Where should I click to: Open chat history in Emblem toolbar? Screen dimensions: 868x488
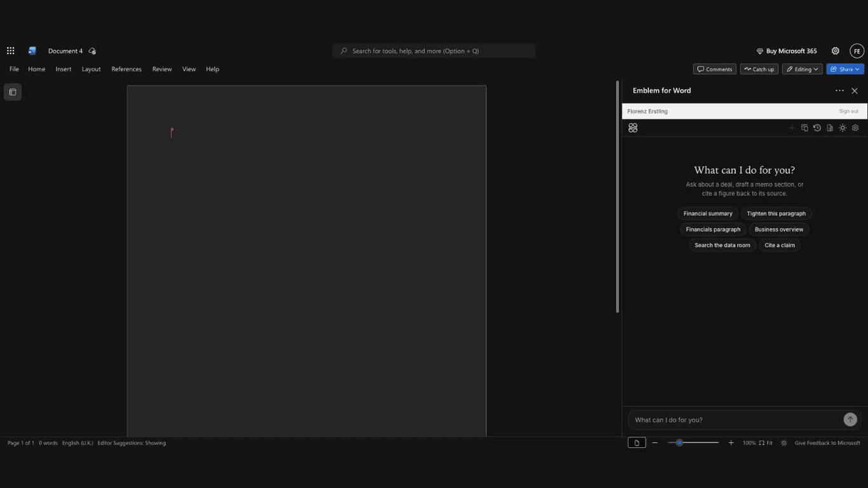tap(817, 128)
